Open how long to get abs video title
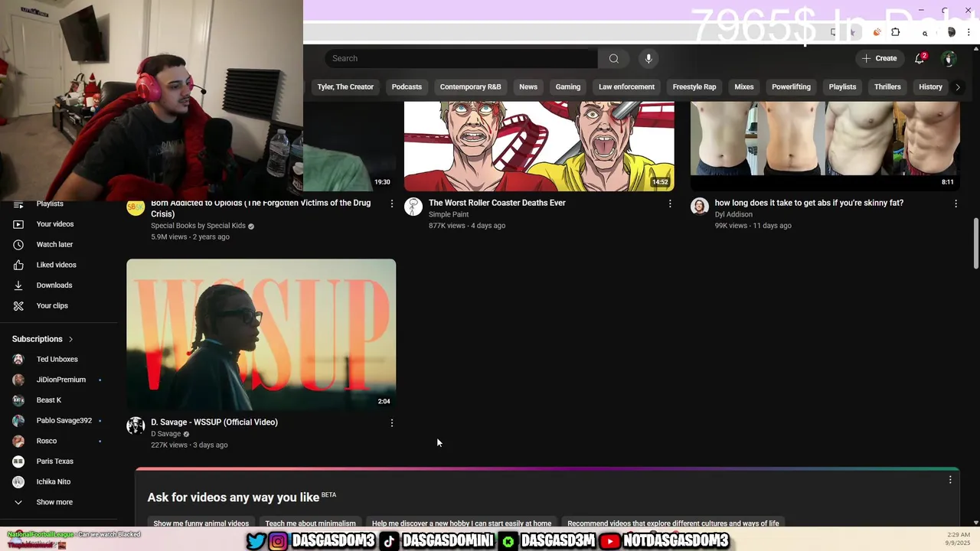 (x=808, y=203)
